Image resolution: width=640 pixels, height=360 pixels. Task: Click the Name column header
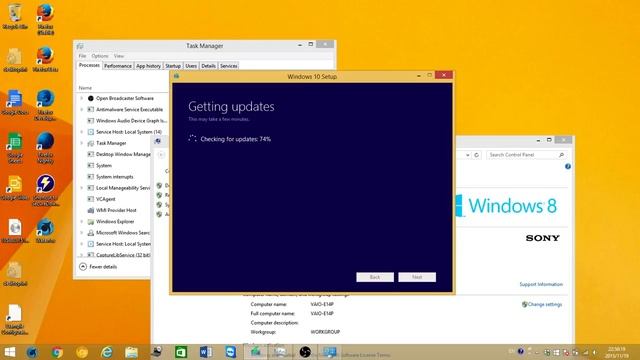pyautogui.click(x=85, y=88)
